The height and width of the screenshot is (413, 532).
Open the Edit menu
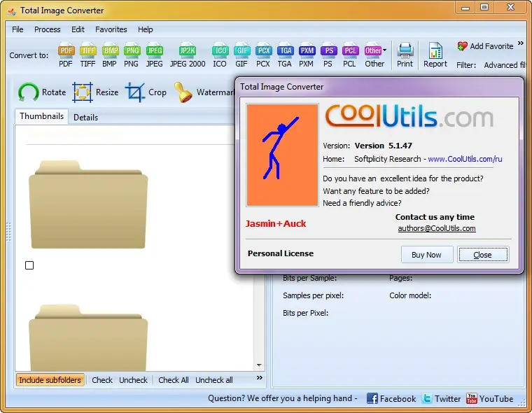coord(78,29)
